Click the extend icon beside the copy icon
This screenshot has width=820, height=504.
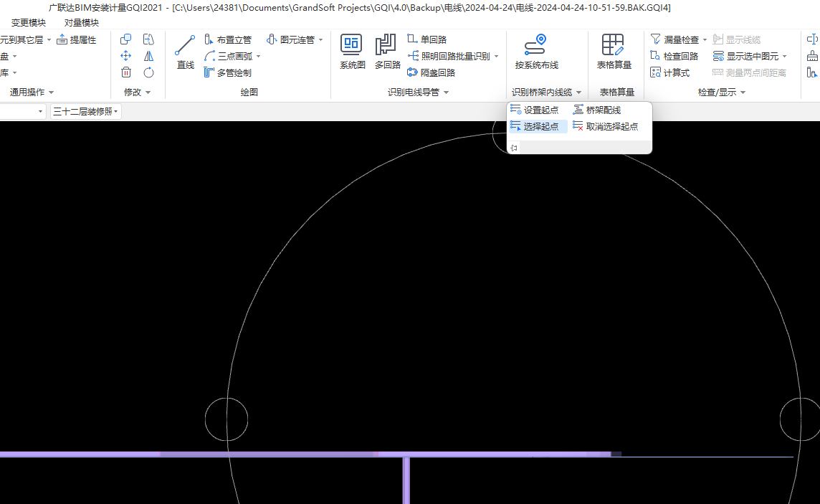(148, 39)
